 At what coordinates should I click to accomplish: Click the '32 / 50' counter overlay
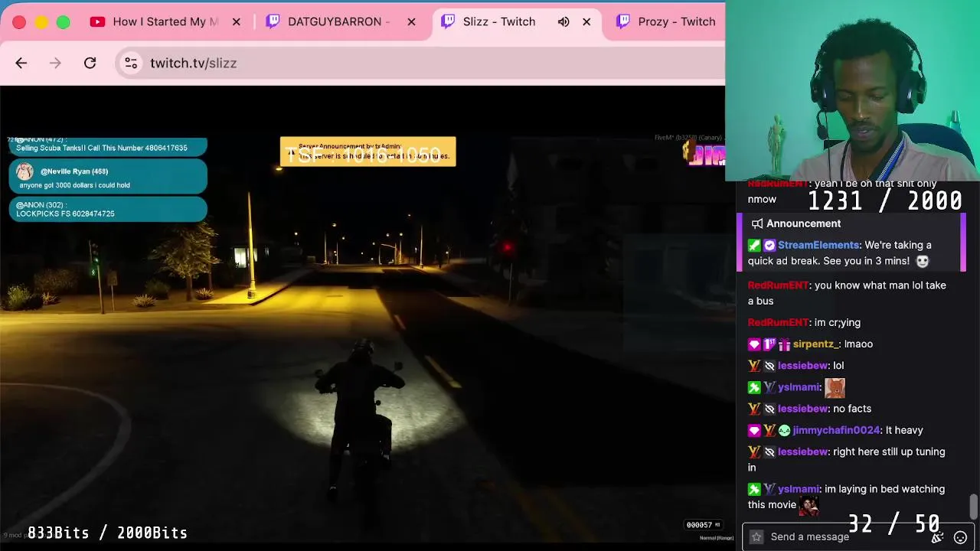[x=893, y=524]
